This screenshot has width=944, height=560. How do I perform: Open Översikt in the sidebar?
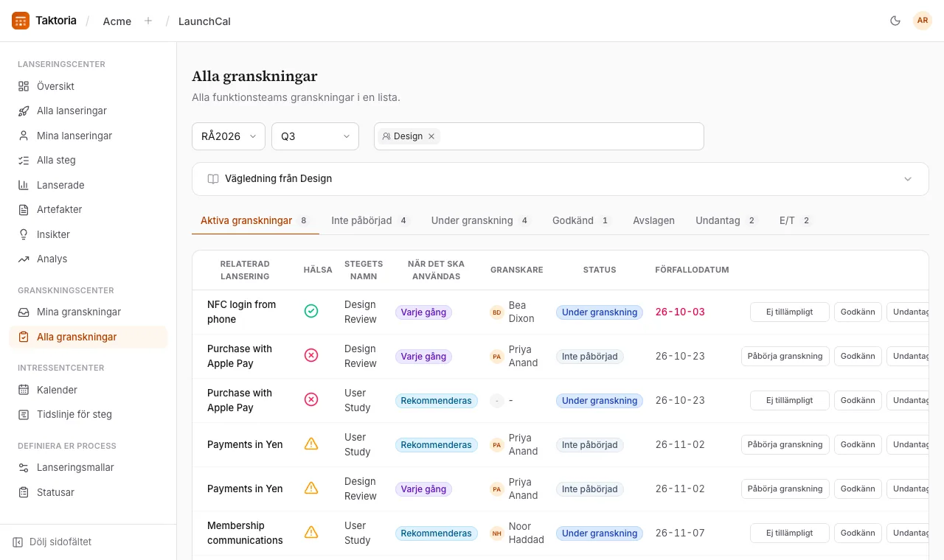pos(88,86)
